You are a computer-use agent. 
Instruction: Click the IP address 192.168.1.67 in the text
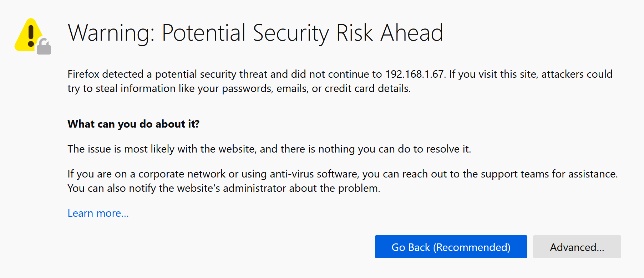click(414, 74)
